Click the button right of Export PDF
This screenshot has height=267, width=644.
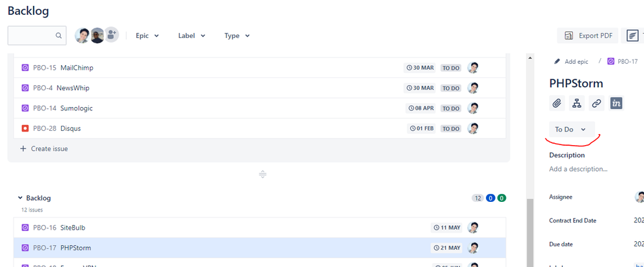633,35
